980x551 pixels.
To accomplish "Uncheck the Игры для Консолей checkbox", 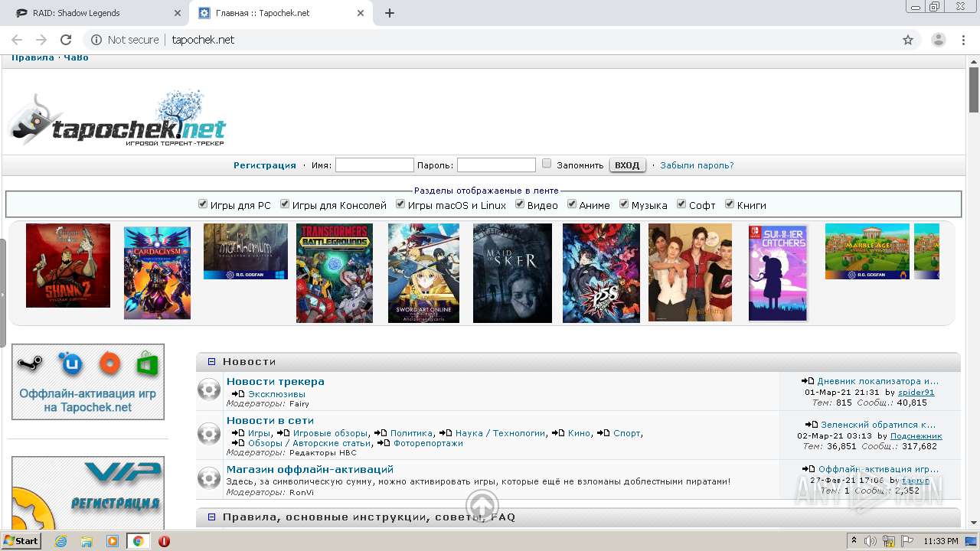I will click(285, 204).
